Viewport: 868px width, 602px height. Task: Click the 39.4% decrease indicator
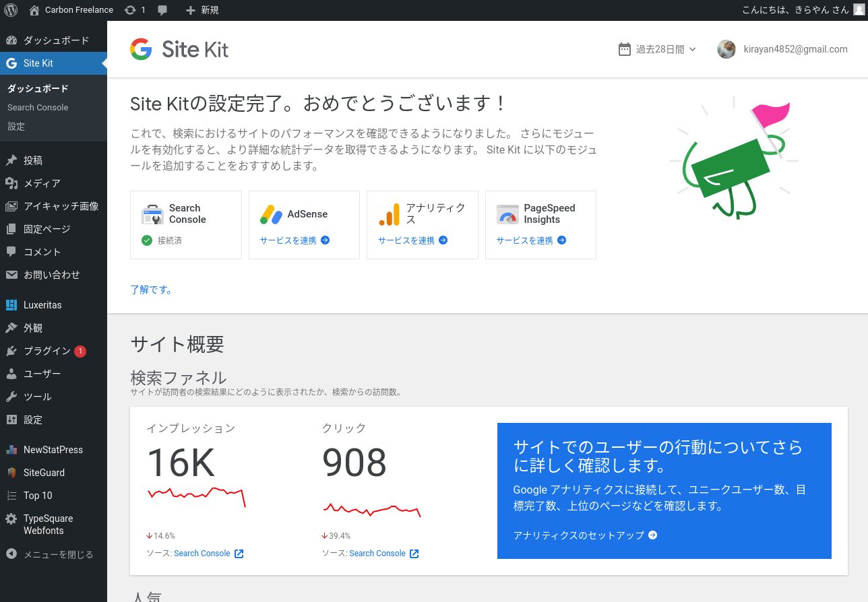(336, 536)
